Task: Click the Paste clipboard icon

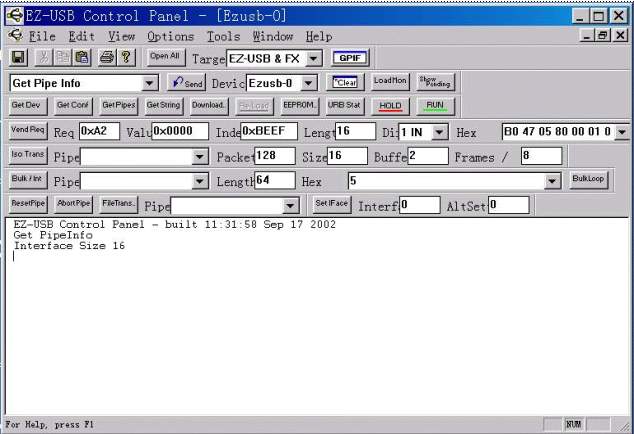Action: point(82,57)
